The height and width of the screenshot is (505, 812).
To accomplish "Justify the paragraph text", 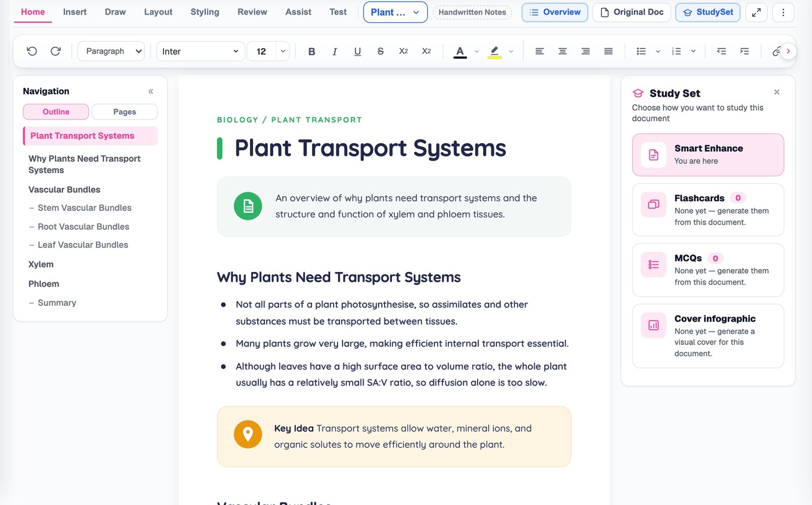I will (608, 51).
